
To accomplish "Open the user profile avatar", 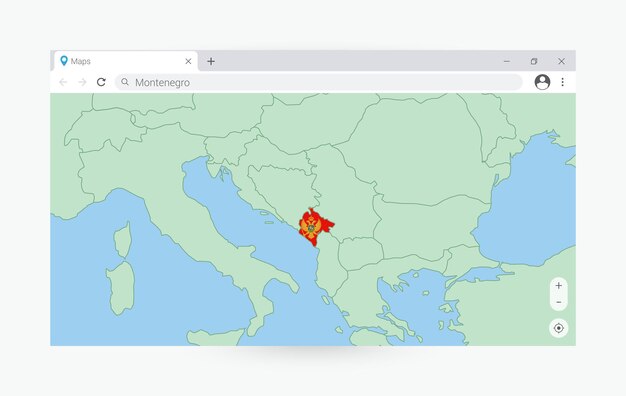I will [x=542, y=82].
